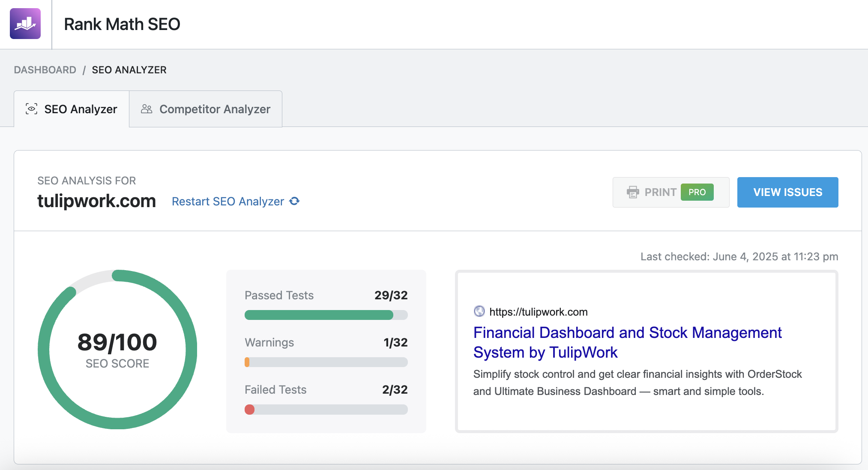Click the Rank Math SEO logo icon

[25, 24]
